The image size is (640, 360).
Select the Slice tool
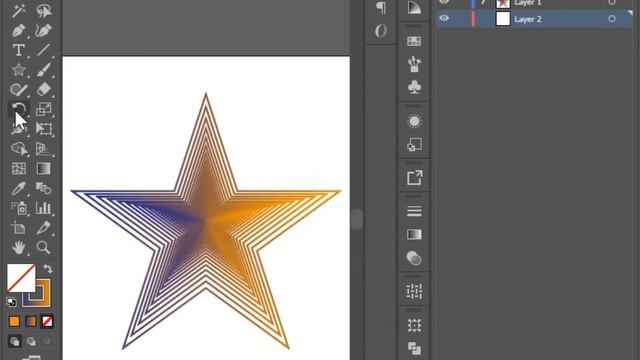coord(43,227)
